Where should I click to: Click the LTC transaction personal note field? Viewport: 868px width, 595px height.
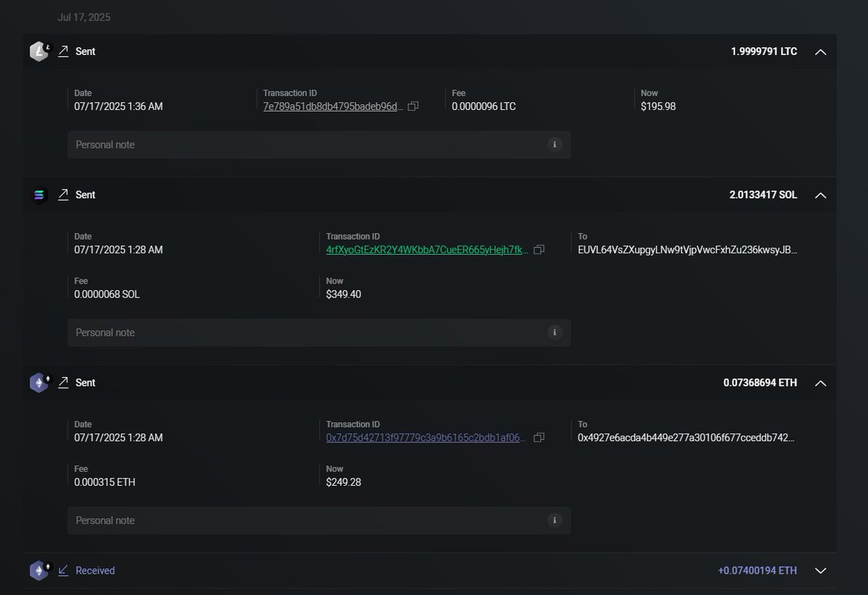319,145
